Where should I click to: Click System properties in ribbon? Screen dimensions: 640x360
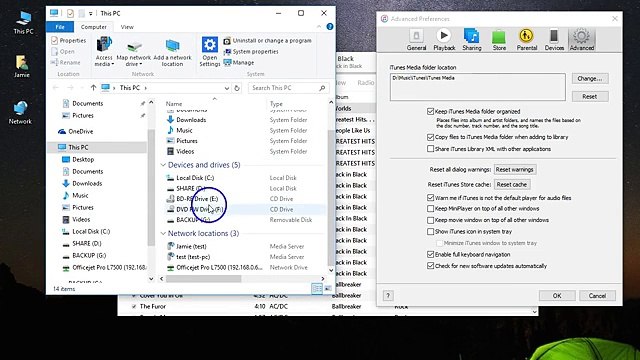coord(251,52)
